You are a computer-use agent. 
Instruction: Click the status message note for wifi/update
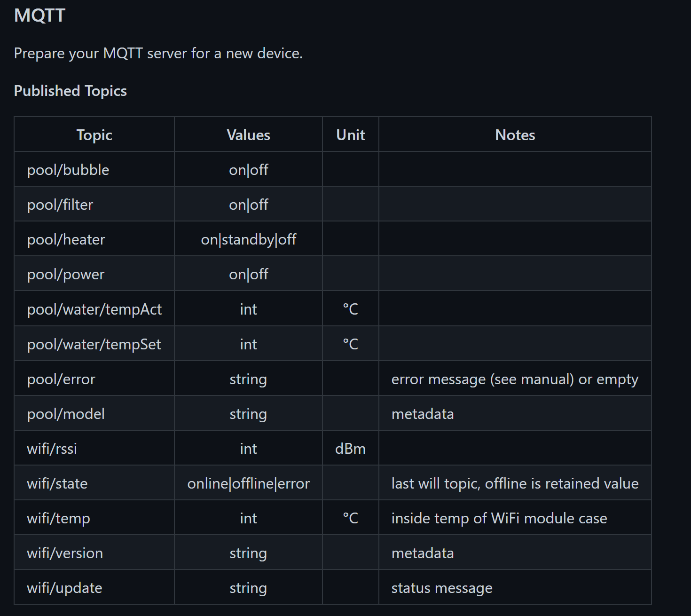pos(442,588)
